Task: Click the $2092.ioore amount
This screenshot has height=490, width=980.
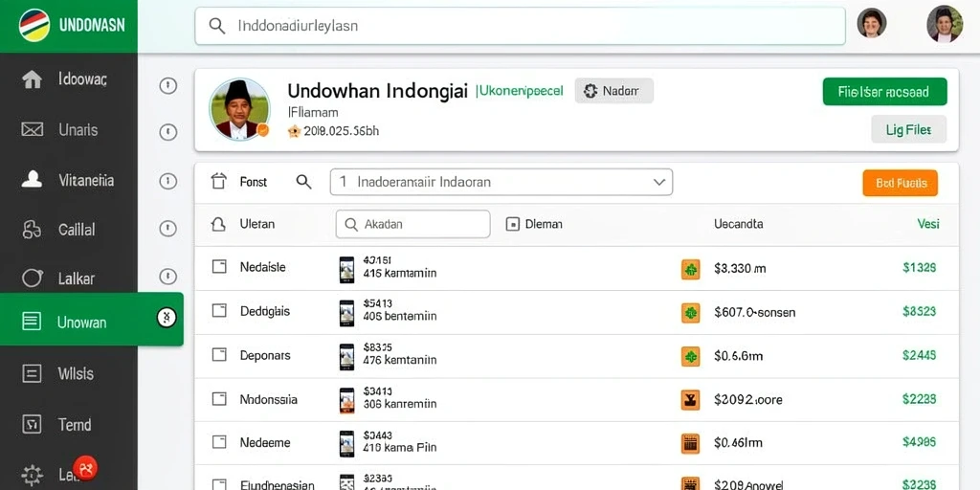Action: tap(748, 399)
